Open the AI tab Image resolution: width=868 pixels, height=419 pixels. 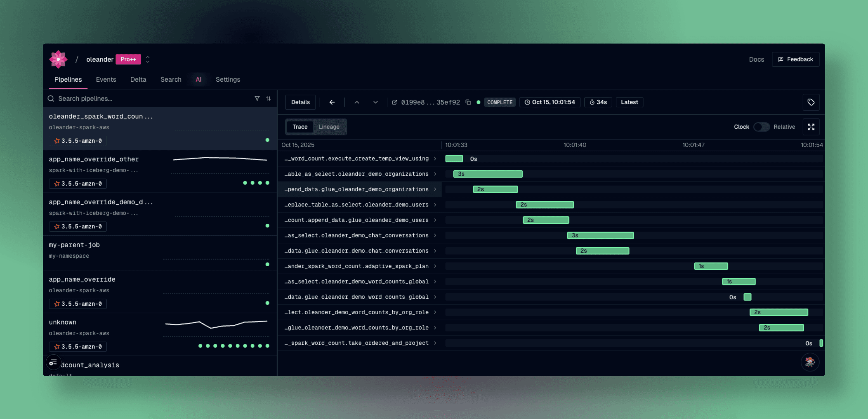[198, 80]
